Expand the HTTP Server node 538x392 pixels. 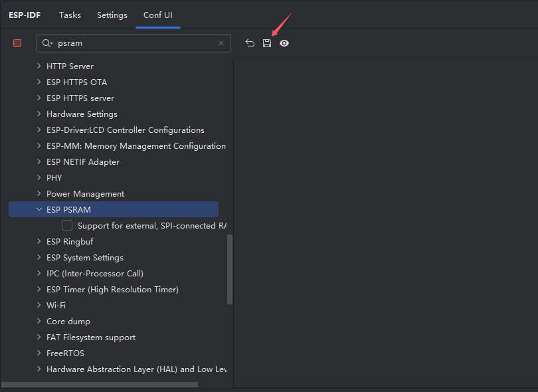(39, 66)
